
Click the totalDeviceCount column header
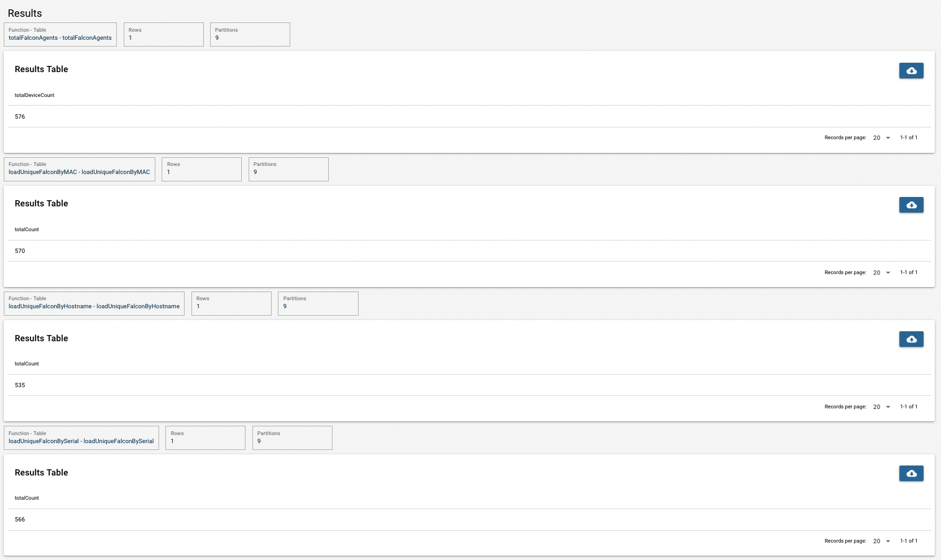pos(35,95)
